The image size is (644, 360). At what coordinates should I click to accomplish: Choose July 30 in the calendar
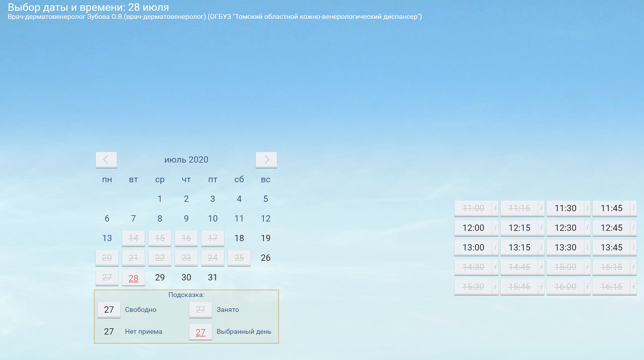click(x=186, y=277)
